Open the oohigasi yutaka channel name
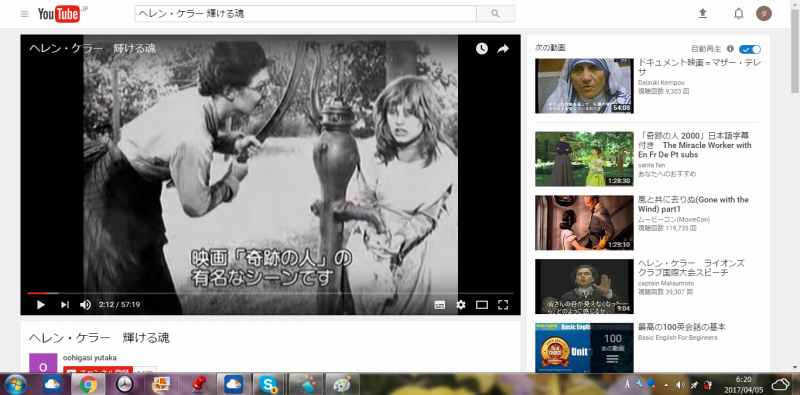The width and height of the screenshot is (800, 395). point(89,358)
